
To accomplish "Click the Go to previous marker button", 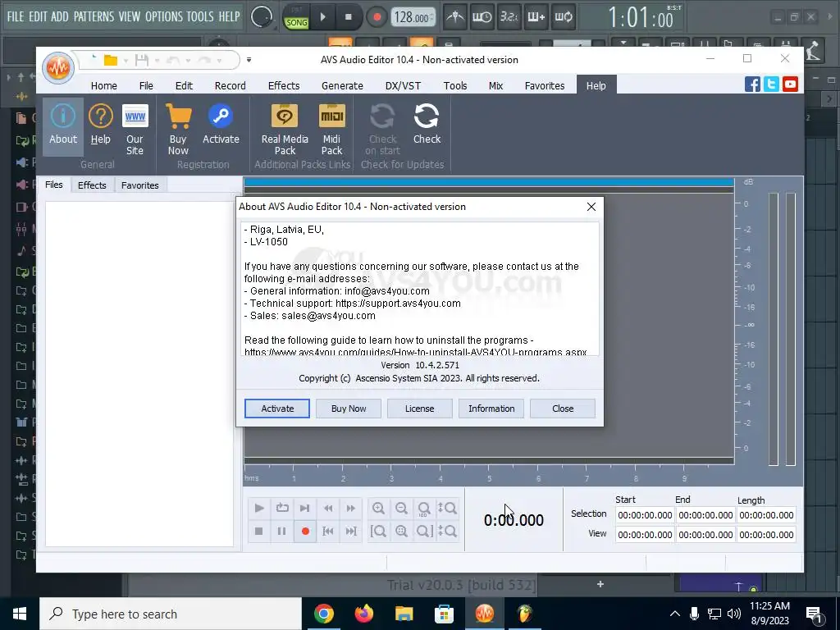I will click(x=328, y=531).
